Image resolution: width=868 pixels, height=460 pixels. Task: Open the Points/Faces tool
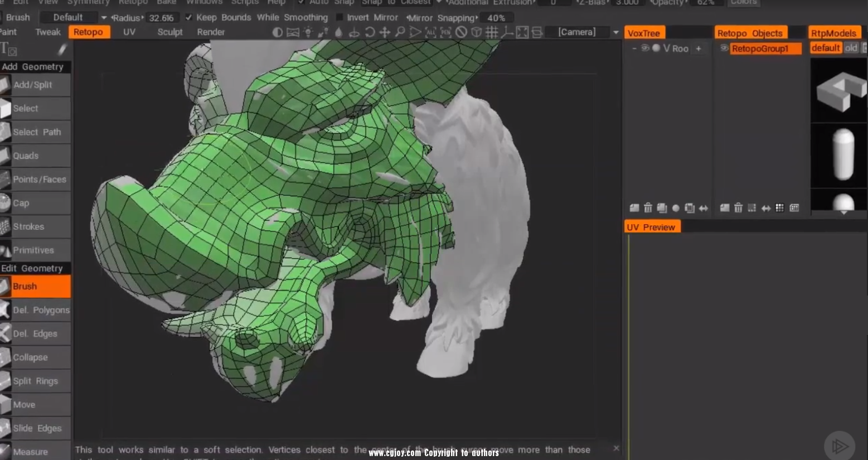click(x=35, y=179)
